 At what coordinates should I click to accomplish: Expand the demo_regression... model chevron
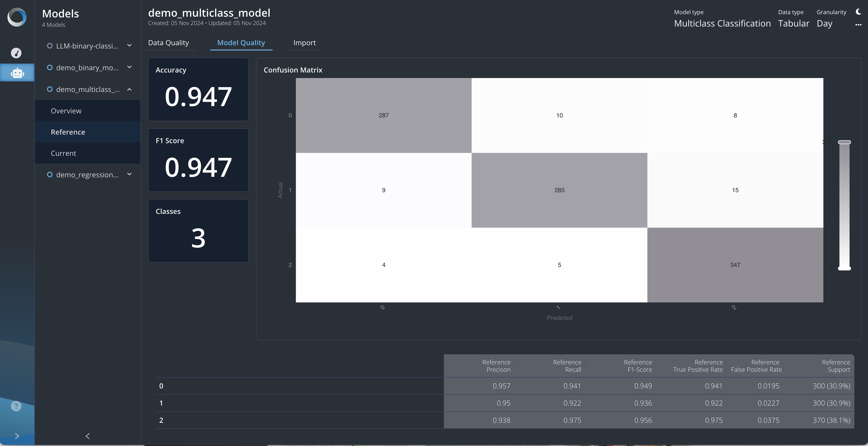pyautogui.click(x=129, y=174)
